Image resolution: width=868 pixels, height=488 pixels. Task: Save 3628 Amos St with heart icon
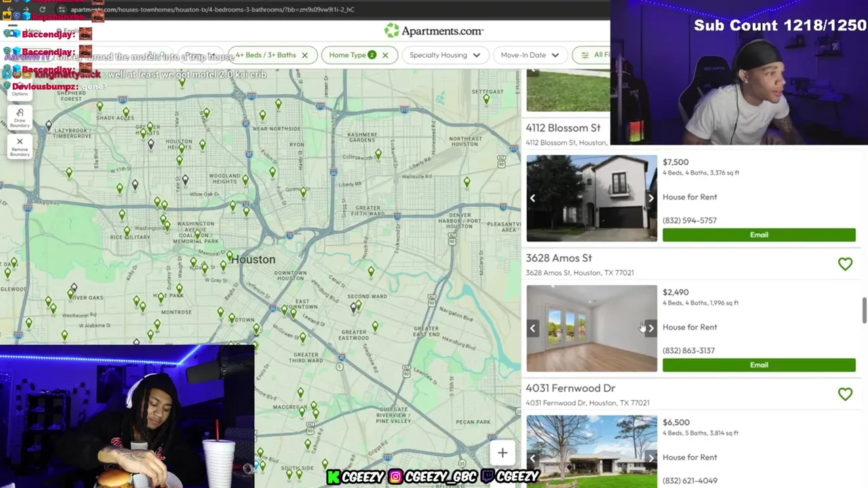click(845, 264)
